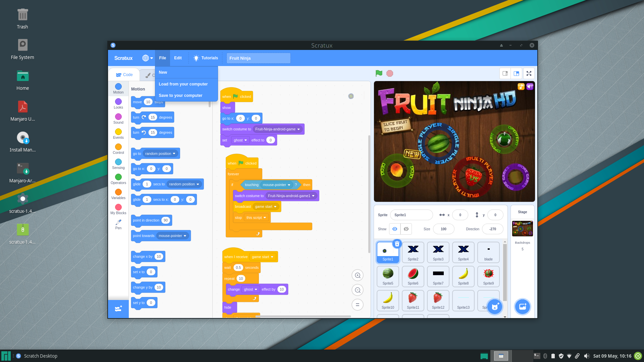Zoom in on the code workspace
Screen dimensions: 644x362
coord(358,276)
